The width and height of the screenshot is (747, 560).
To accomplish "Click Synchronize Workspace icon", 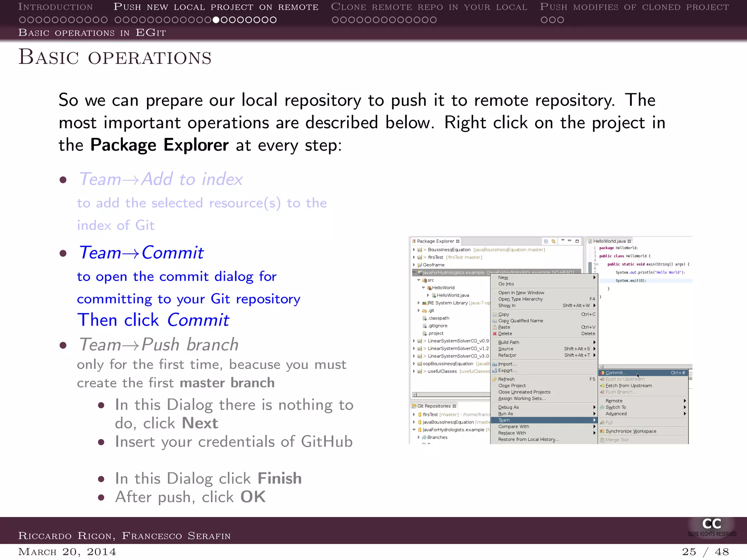I will point(602,431).
